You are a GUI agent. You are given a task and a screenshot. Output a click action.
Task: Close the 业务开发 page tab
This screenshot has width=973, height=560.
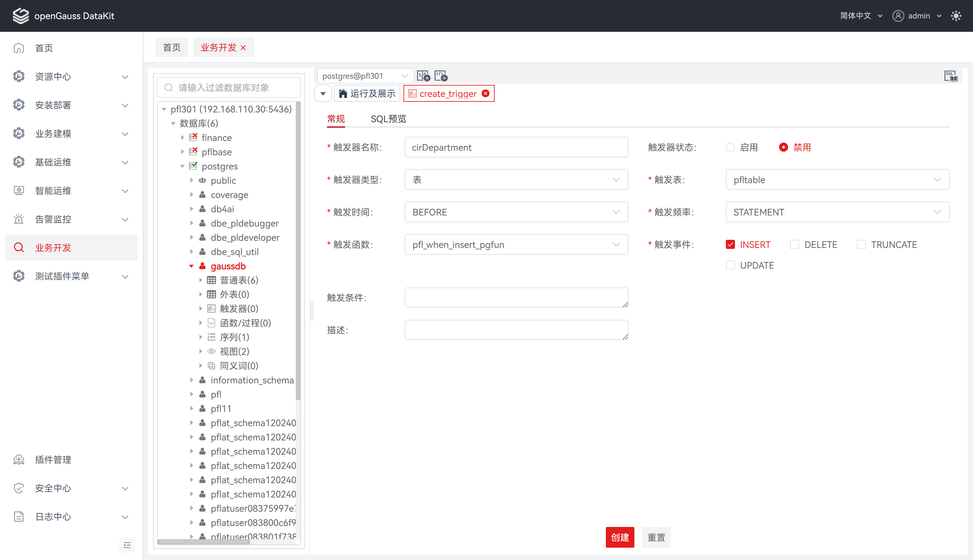[243, 48]
